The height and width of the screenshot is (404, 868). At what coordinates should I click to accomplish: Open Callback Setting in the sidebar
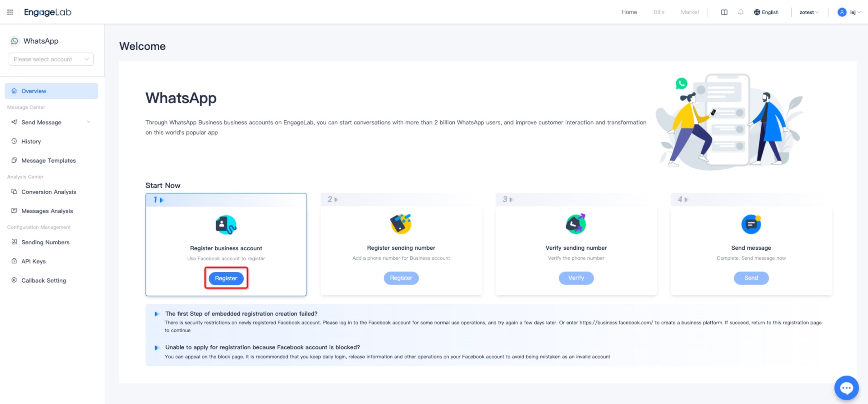pyautogui.click(x=51, y=280)
